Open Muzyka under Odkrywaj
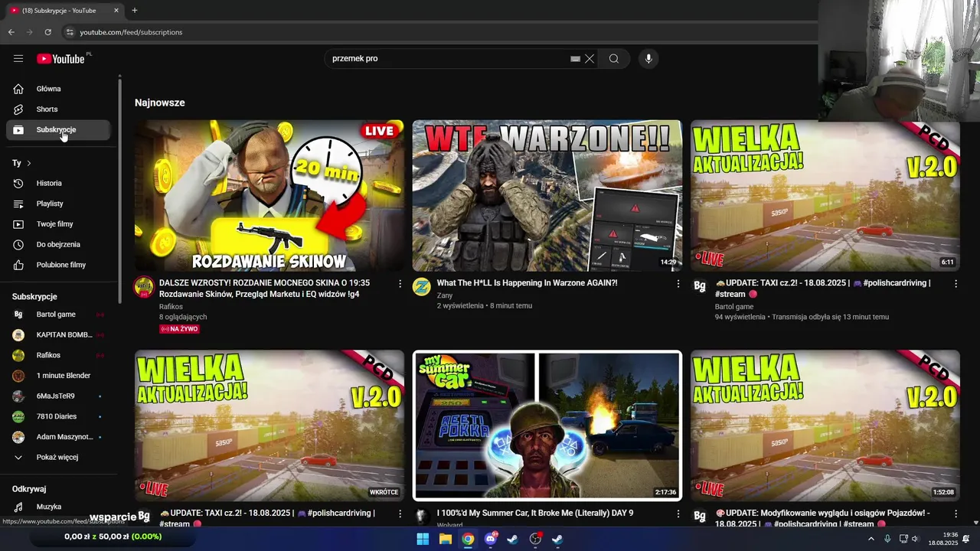 [58, 507]
